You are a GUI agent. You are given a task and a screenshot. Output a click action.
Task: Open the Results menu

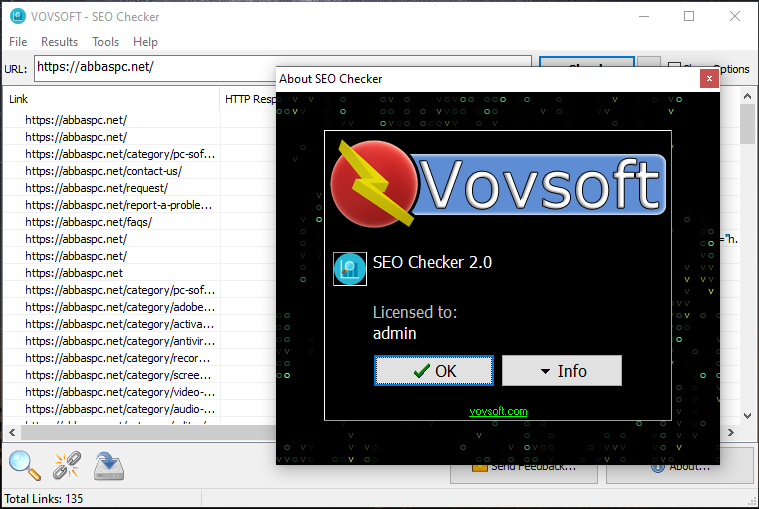tap(60, 42)
